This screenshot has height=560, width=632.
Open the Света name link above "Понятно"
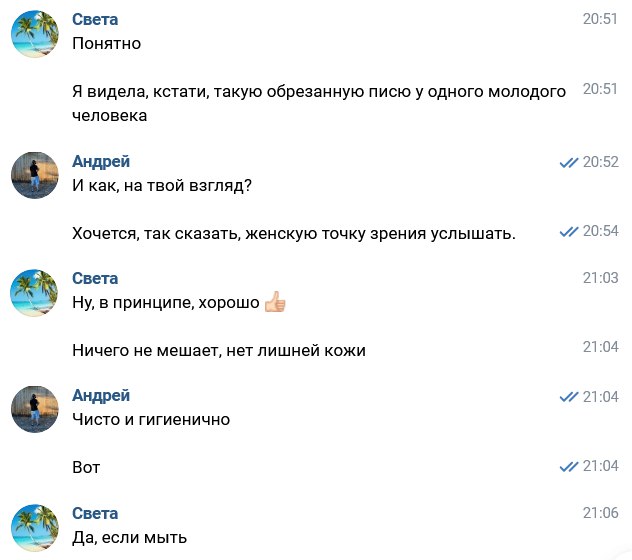[95, 21]
